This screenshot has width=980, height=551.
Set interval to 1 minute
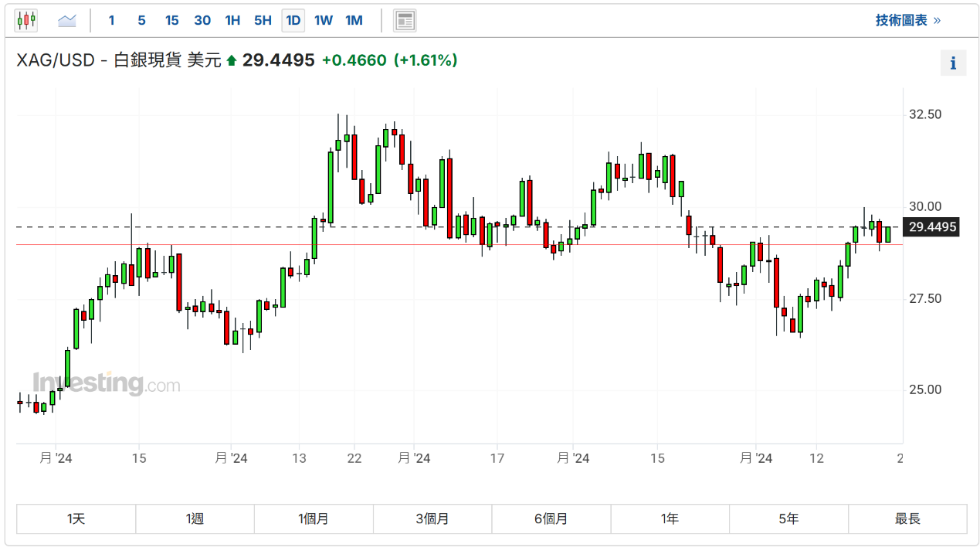[111, 21]
